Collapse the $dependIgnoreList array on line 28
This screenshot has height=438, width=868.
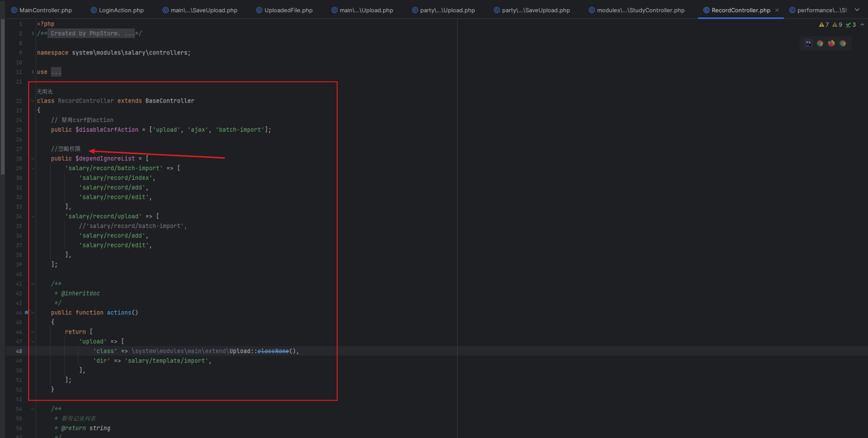tap(33, 158)
